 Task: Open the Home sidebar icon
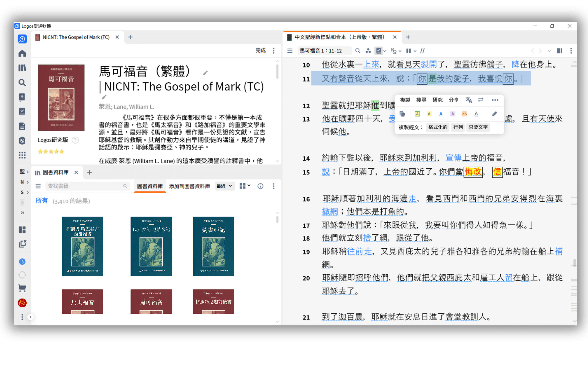pos(22,53)
